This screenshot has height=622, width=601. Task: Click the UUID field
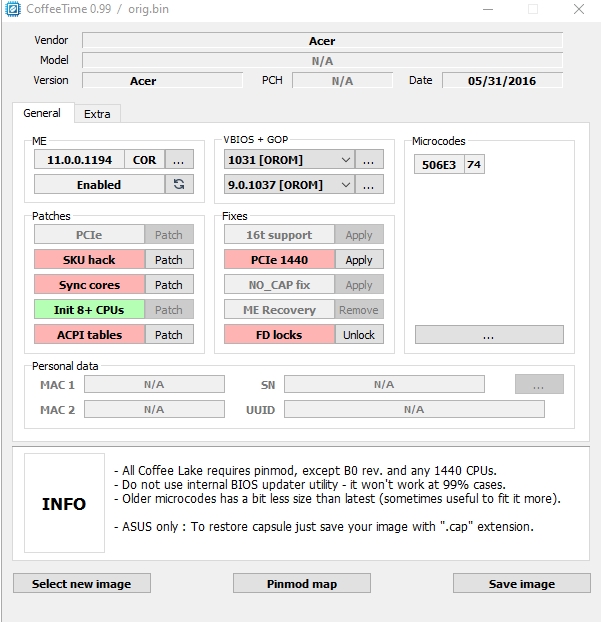pos(414,409)
